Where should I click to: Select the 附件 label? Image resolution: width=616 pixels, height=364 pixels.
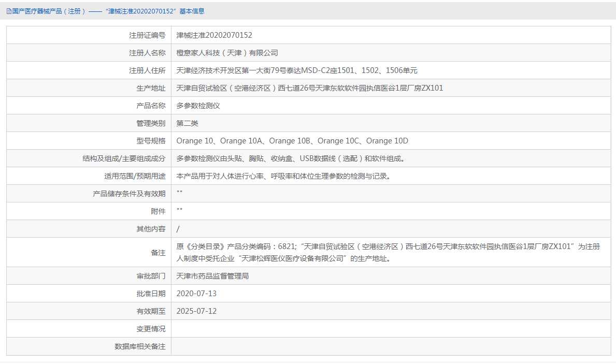coord(159,212)
